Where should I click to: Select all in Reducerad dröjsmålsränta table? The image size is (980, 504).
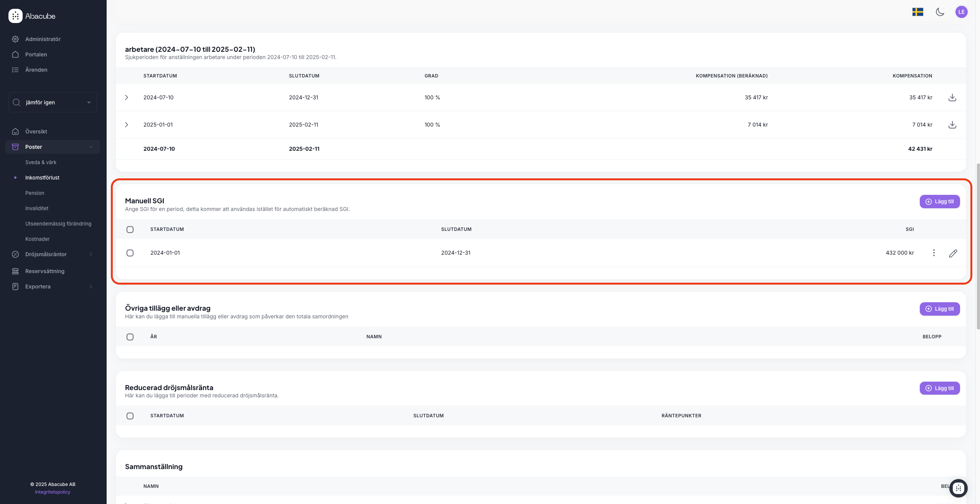pos(130,416)
